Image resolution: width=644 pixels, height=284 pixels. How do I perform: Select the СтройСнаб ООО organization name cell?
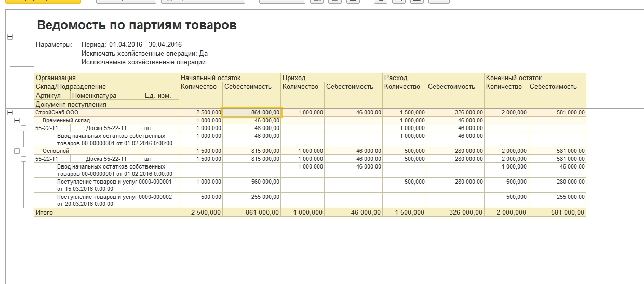click(57, 112)
